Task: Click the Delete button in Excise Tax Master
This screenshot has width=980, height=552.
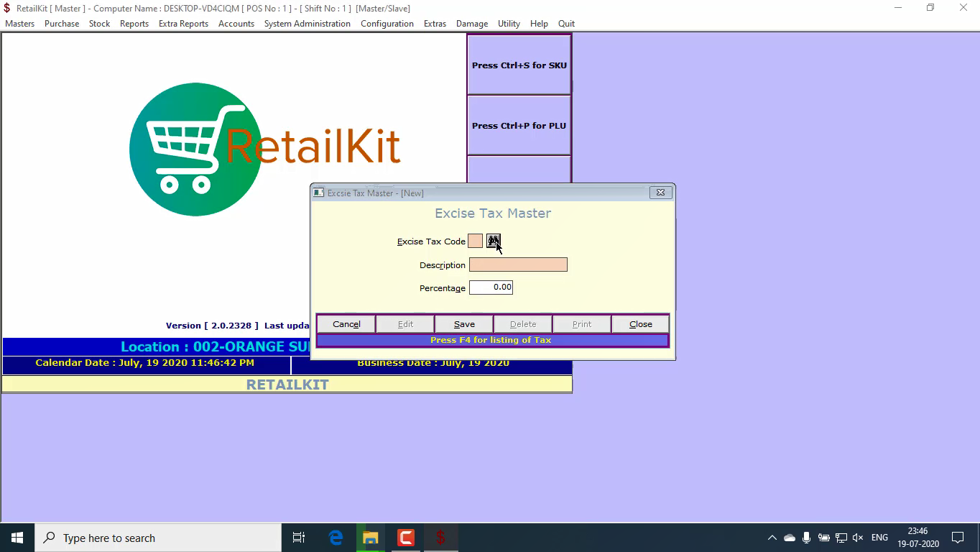Action: (523, 324)
